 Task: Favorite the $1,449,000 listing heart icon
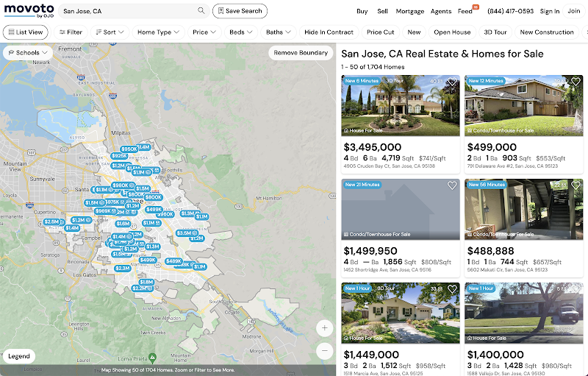tap(452, 289)
